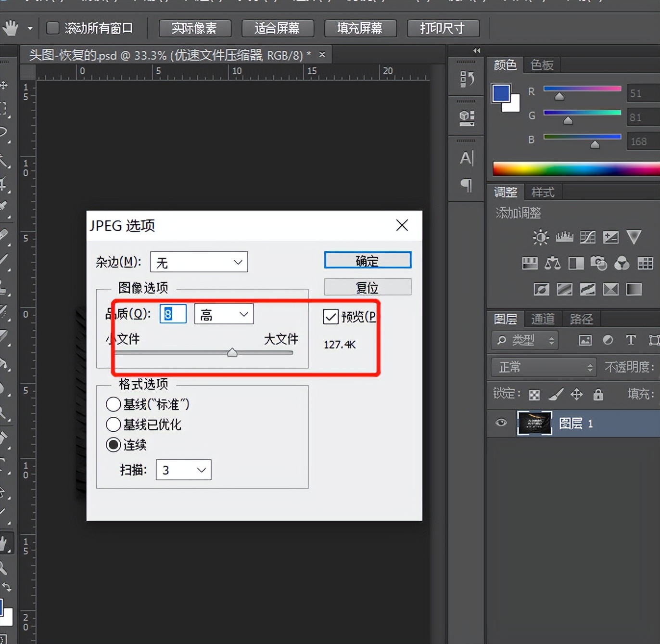Click the JPEG quality slider handle
The height and width of the screenshot is (644, 660).
pos(232,353)
